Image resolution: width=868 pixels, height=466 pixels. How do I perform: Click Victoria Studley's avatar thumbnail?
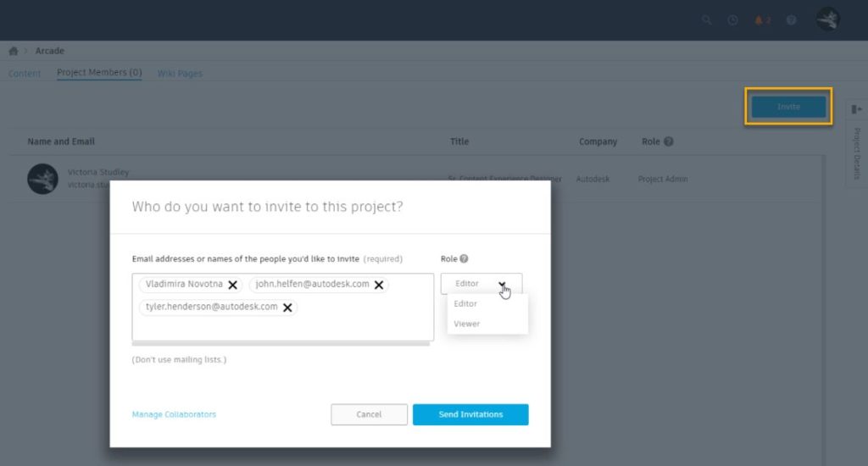coord(42,179)
